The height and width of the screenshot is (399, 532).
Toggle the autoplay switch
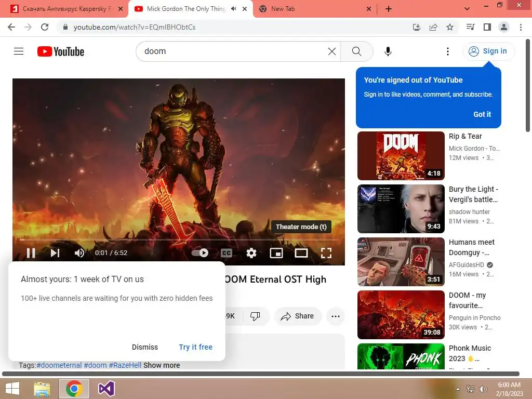click(200, 253)
